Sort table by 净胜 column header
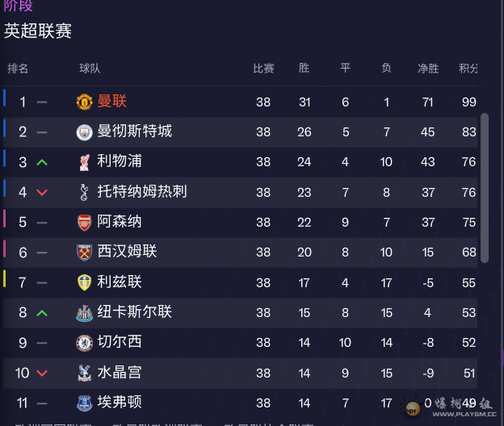504x426 pixels. [x=427, y=69]
